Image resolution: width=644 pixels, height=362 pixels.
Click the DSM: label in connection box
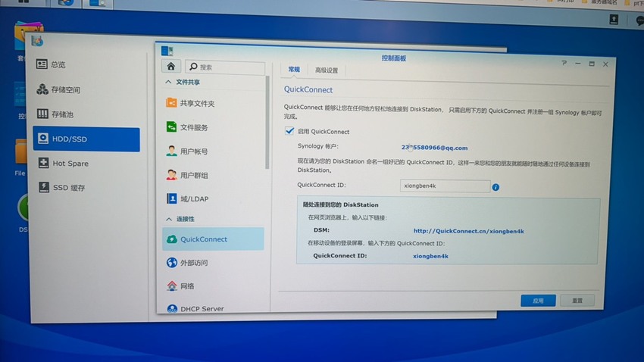[x=321, y=230]
